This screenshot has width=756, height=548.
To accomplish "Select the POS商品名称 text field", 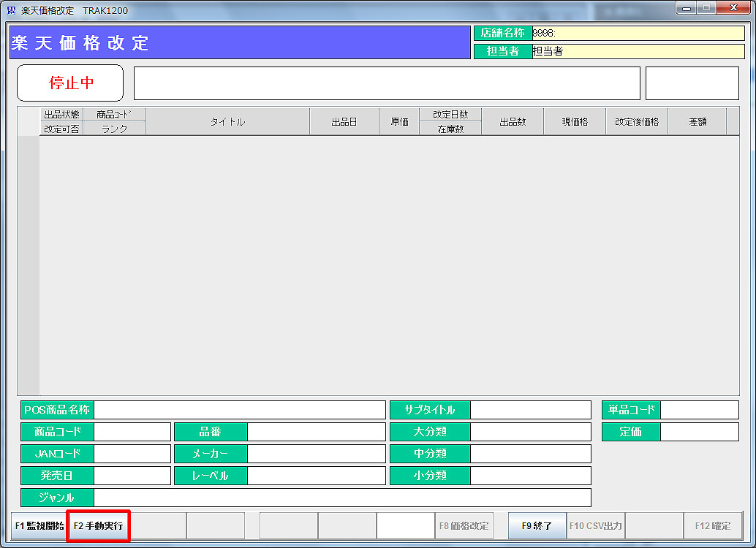I will (239, 411).
